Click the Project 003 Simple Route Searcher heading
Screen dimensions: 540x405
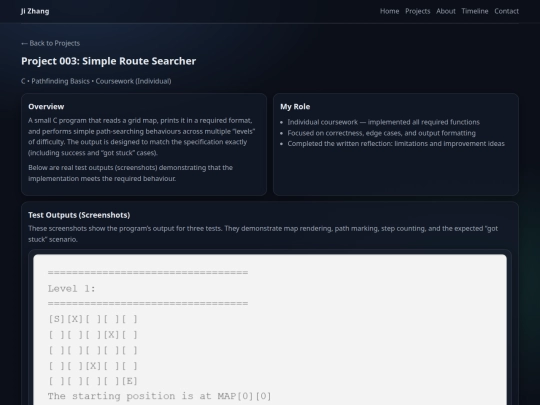tap(108, 61)
